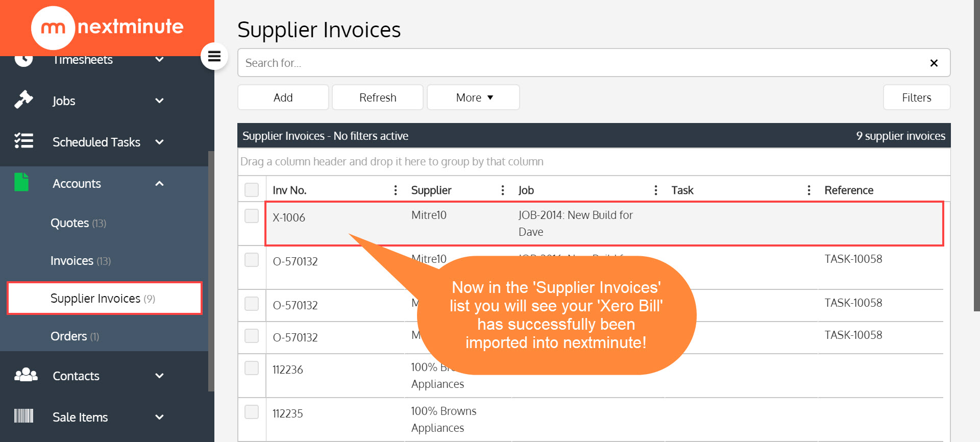This screenshot has width=980, height=442.
Task: Select checkbox of second O-570132 row
Action: tap(252, 304)
